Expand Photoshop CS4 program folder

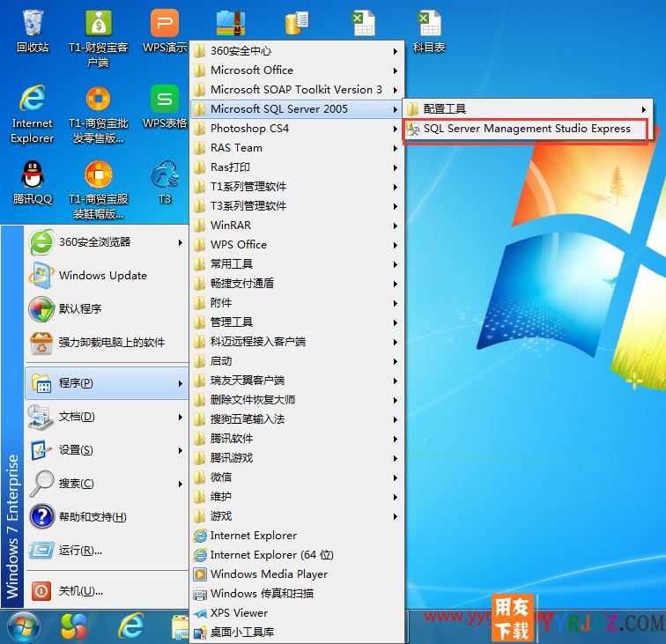click(x=297, y=129)
